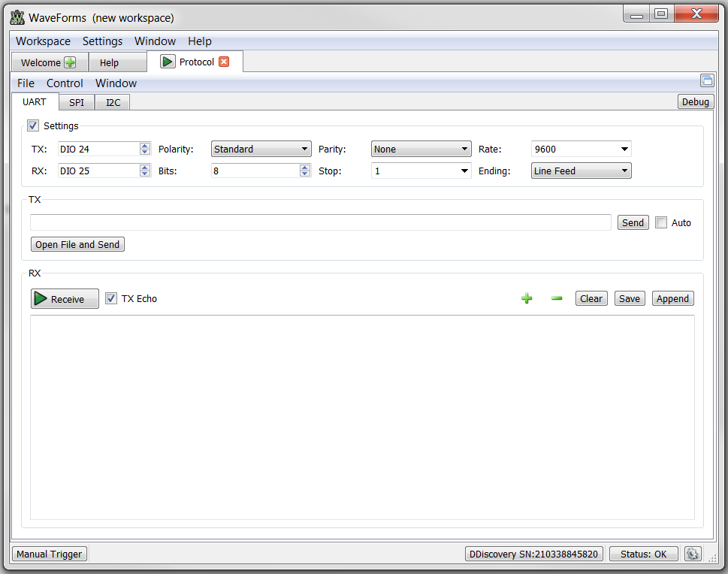
Task: Switch to the SPI tab
Action: [x=77, y=102]
